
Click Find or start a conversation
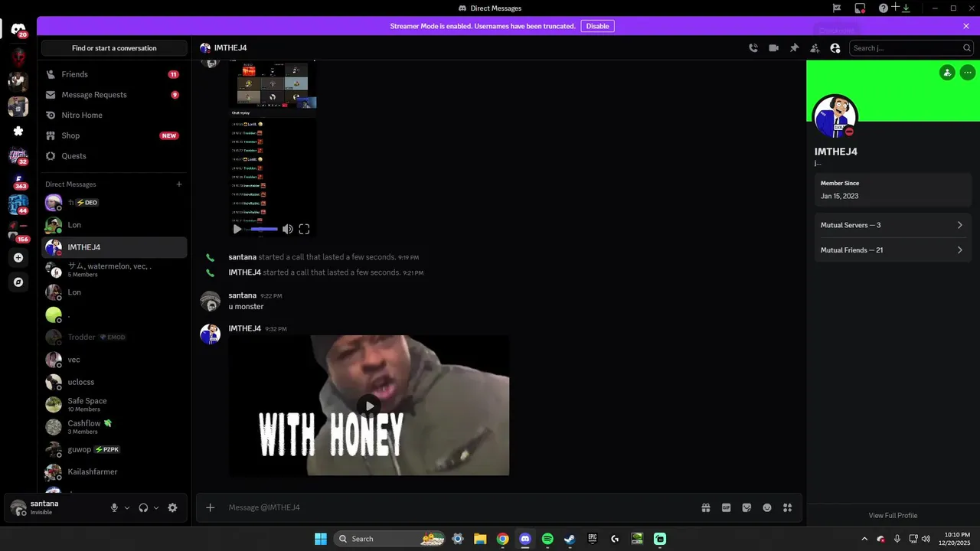(114, 48)
